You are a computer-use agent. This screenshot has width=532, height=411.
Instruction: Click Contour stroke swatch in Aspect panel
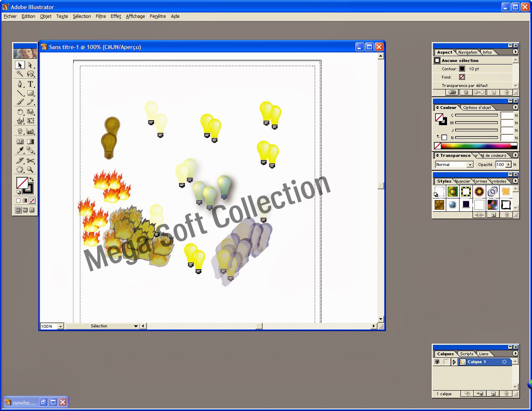pyautogui.click(x=462, y=69)
